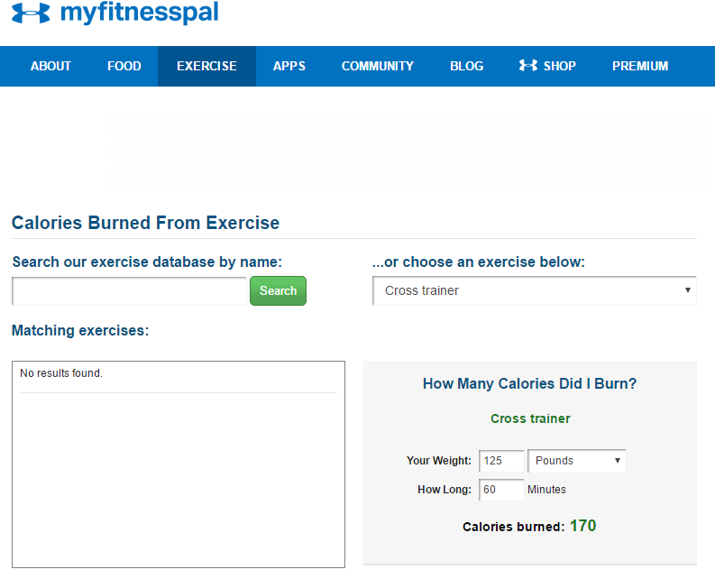Go to the PREMIUM page
Image resolution: width=715 pixels, height=588 pixels.
click(640, 66)
